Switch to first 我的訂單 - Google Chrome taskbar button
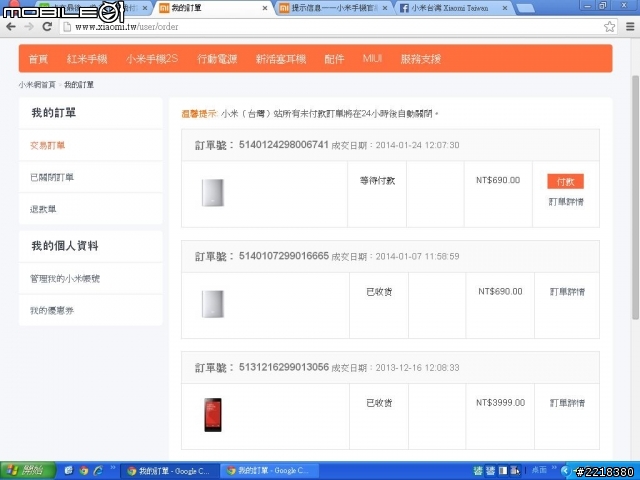640x480 pixels. pos(171,471)
